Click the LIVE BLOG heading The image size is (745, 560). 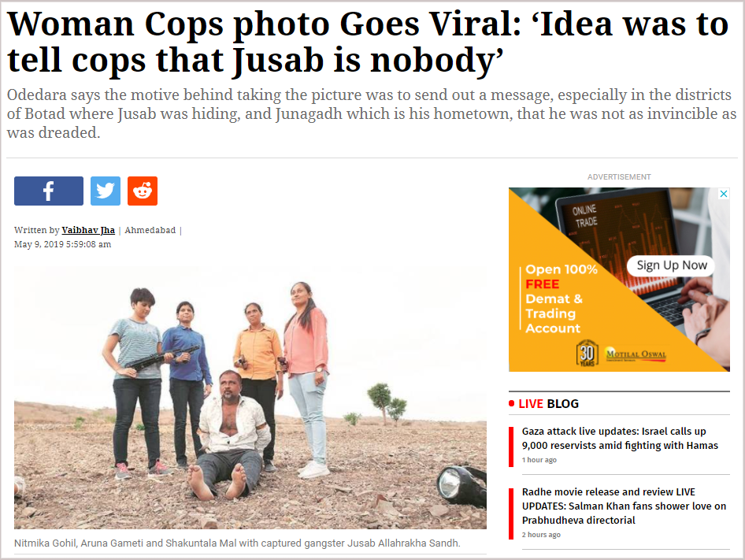pos(548,403)
